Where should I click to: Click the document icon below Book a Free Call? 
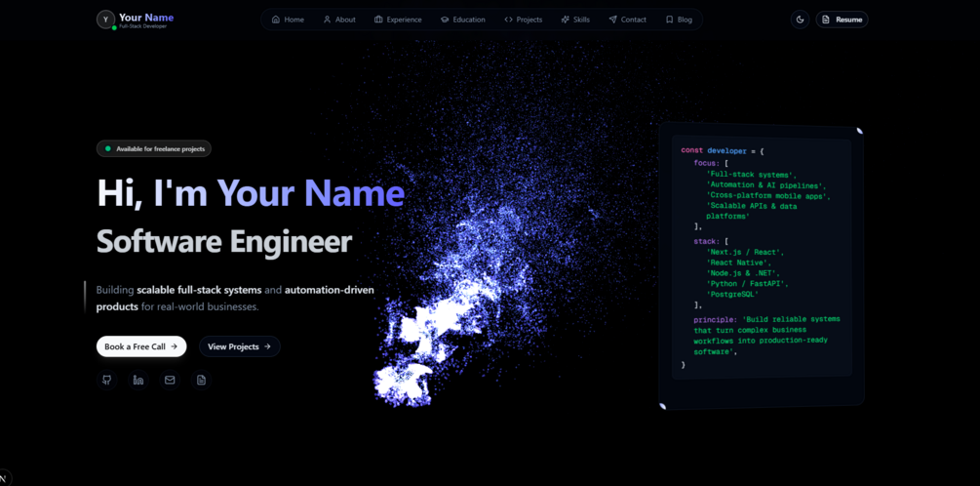[201, 380]
